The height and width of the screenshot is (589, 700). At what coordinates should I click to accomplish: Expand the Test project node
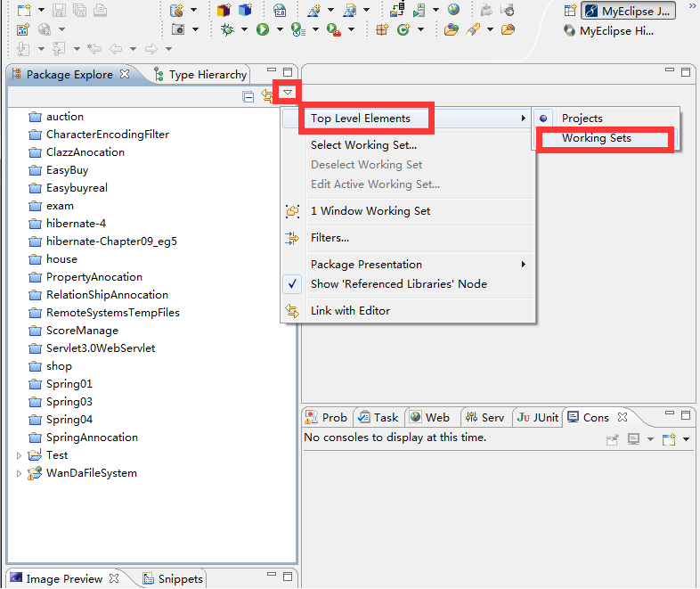pyautogui.click(x=19, y=455)
